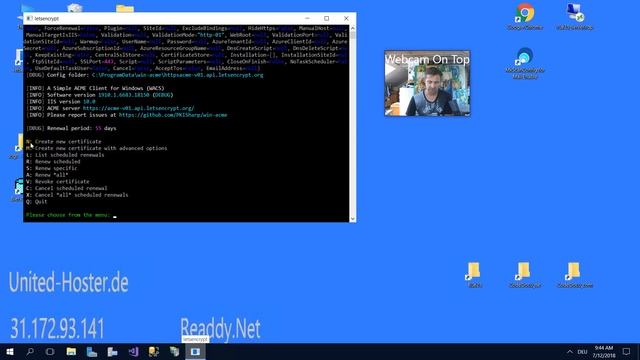Image resolution: width=640 pixels, height=360 pixels.
Task: Switch the DEU input language indicator
Action: [x=582, y=351]
